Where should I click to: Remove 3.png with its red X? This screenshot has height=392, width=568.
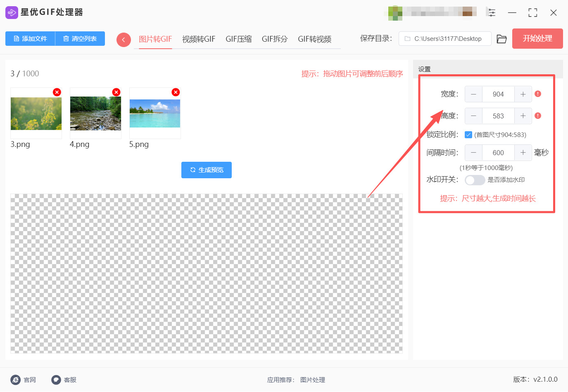[x=57, y=92]
